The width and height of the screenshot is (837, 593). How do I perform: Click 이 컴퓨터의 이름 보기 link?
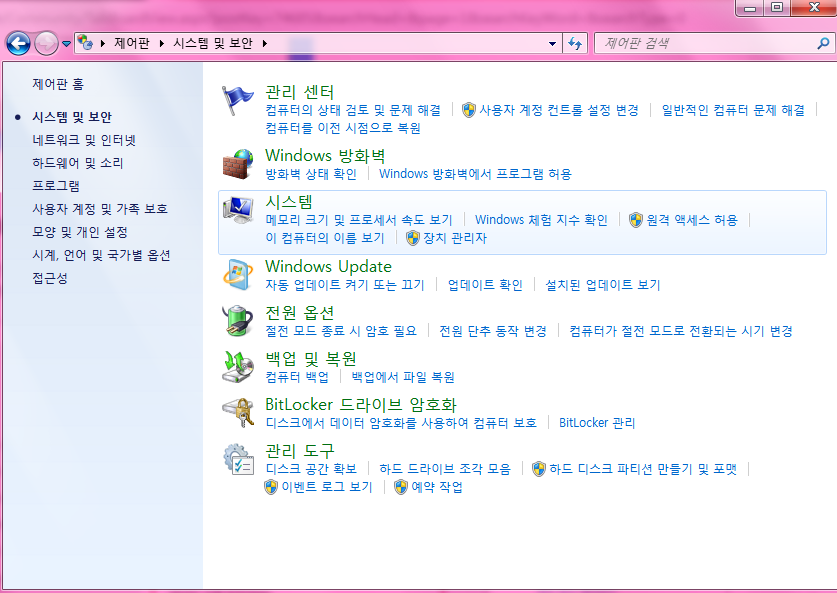tap(325, 238)
